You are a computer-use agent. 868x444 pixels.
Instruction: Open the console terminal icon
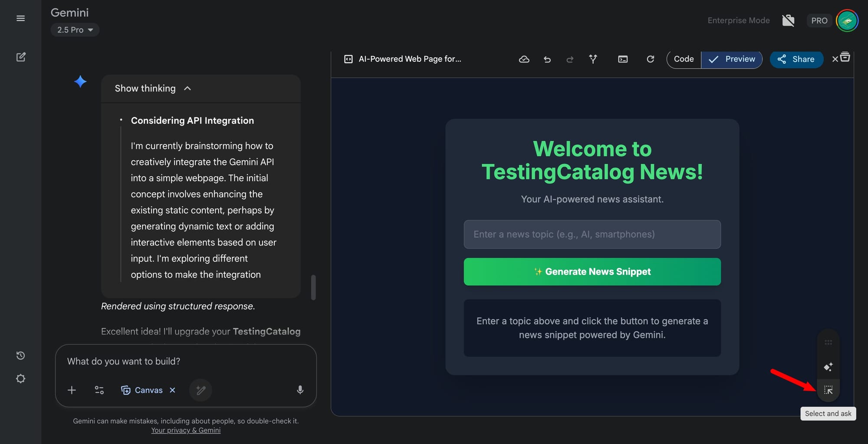point(623,60)
